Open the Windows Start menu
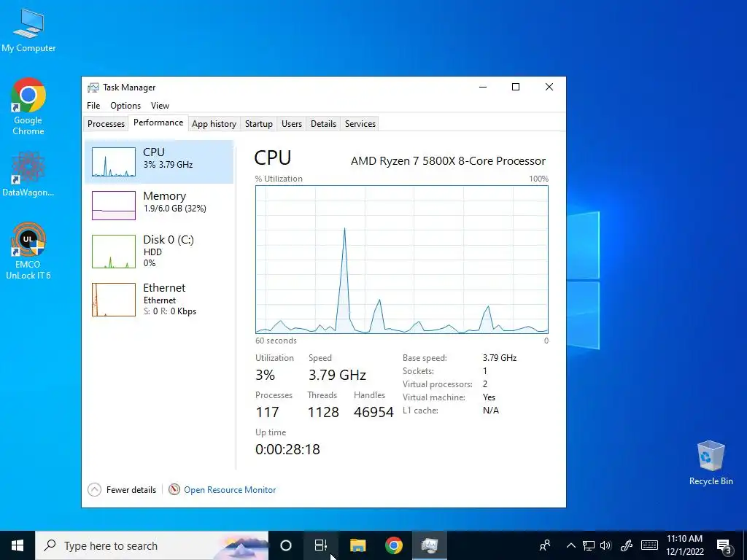Image resolution: width=747 pixels, height=560 pixels. [x=18, y=545]
